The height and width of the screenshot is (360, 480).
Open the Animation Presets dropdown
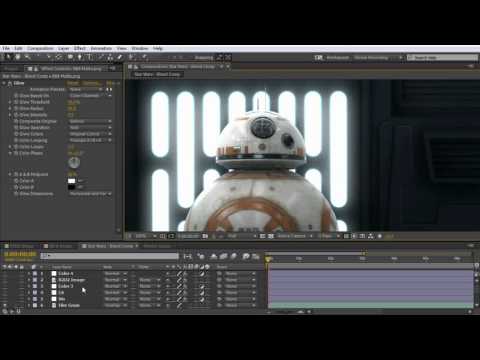click(87, 89)
